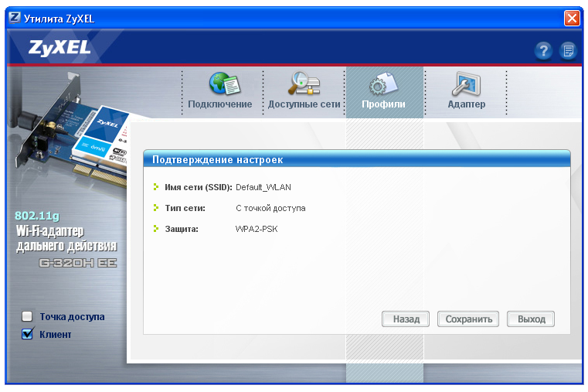Viewport: 588px width, 392px height.
Task: Click the 802.11g text
Action: pos(37,216)
